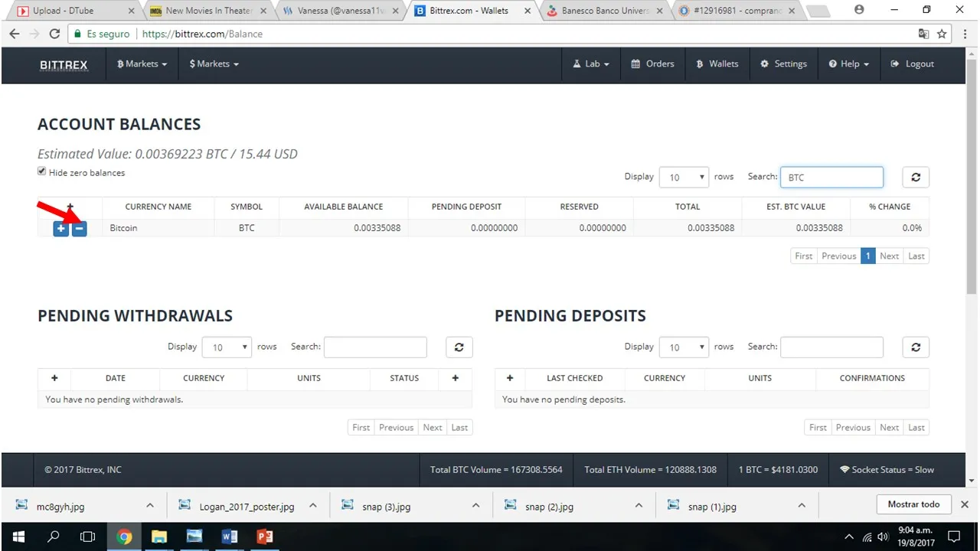Uncheck Hide zero balances
Image resolution: width=980 pixels, height=551 pixels.
(42, 171)
